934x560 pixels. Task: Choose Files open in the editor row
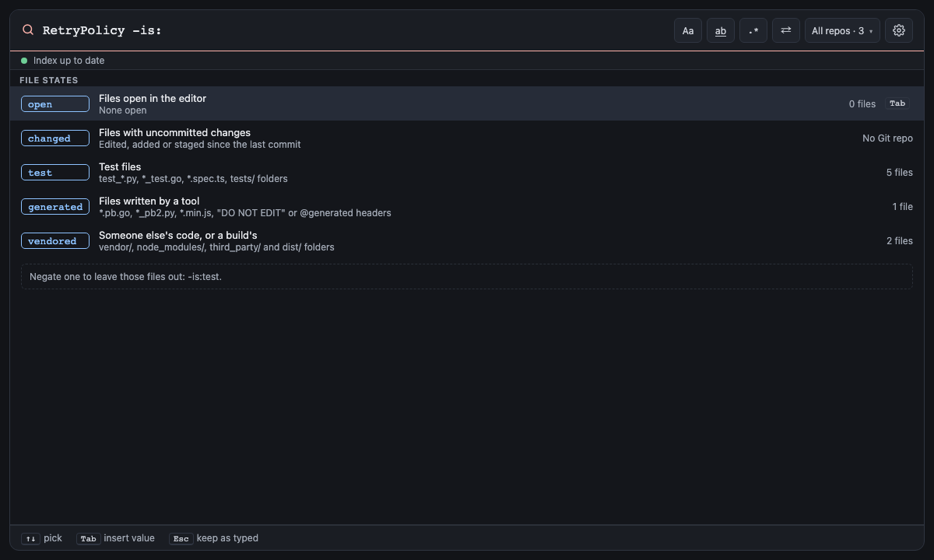(467, 103)
